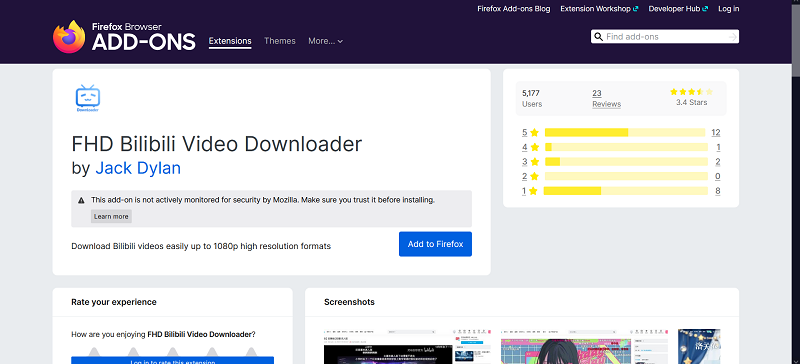Click the warning triangle icon in notice
Image resolution: width=800 pixels, height=364 pixels.
coord(81,201)
